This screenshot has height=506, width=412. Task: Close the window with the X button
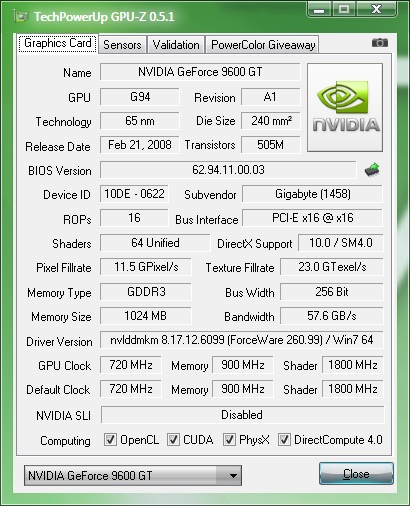(x=377, y=9)
